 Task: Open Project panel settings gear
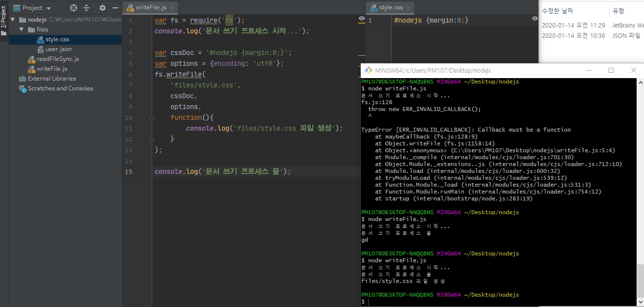pyautogui.click(x=103, y=8)
